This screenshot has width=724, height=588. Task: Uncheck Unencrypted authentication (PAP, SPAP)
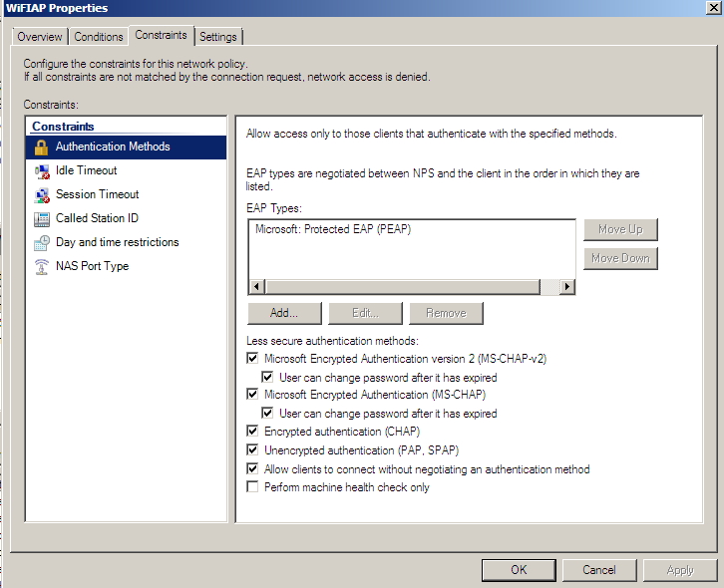(252, 450)
